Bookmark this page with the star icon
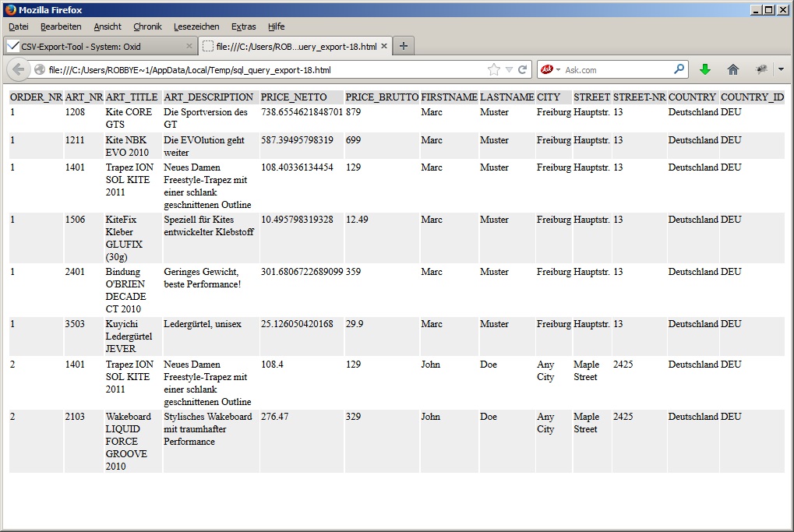The height and width of the screenshot is (532, 794). coord(494,70)
